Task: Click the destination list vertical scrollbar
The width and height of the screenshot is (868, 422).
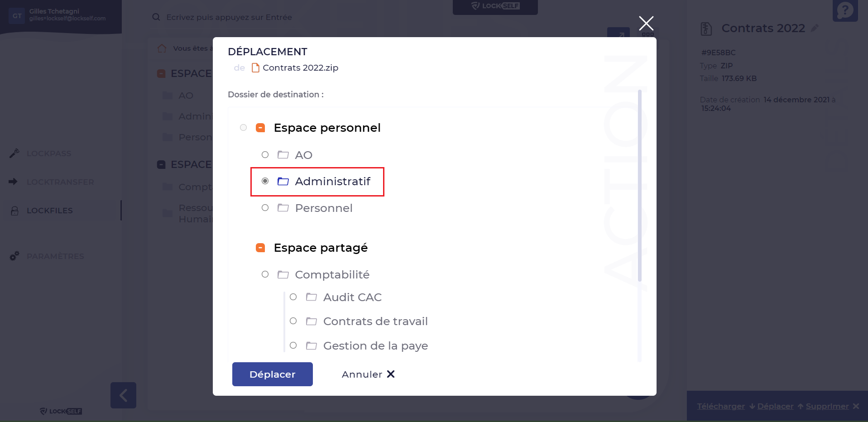Action: tap(640, 186)
